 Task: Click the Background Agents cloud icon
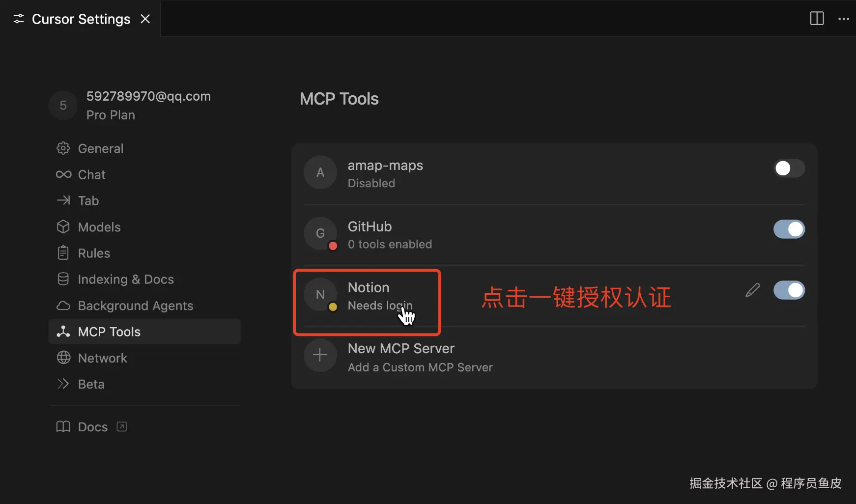[x=63, y=306]
